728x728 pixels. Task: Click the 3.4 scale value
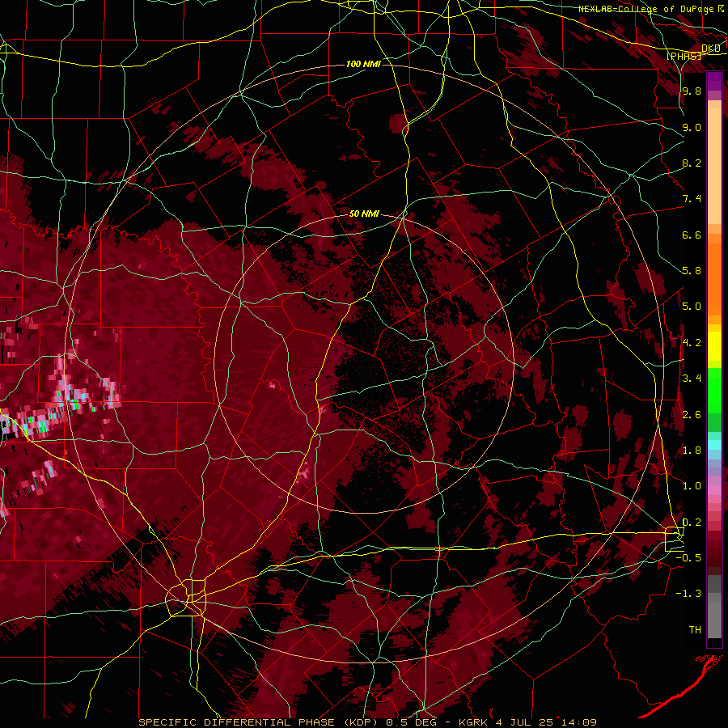point(692,379)
